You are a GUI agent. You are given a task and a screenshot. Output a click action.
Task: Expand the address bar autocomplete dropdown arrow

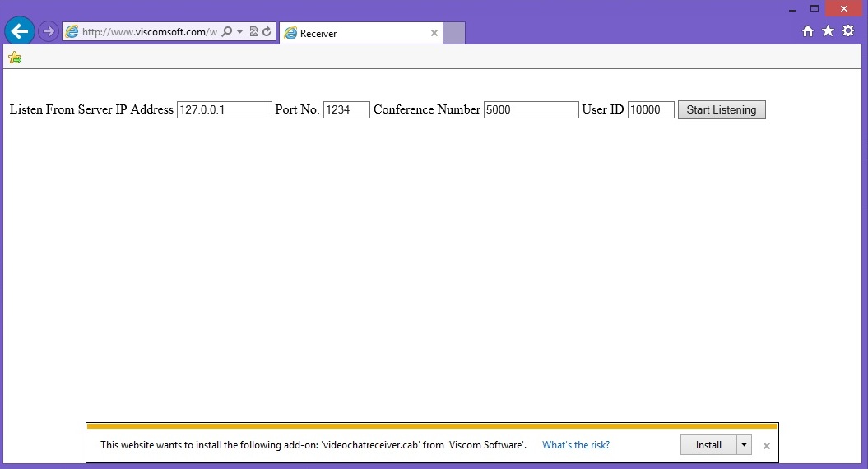pyautogui.click(x=239, y=32)
